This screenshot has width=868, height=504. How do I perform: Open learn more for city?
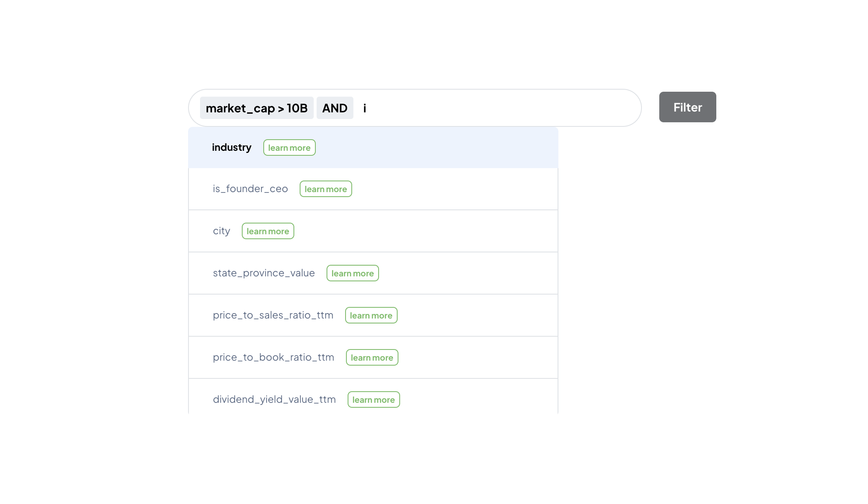(x=268, y=231)
